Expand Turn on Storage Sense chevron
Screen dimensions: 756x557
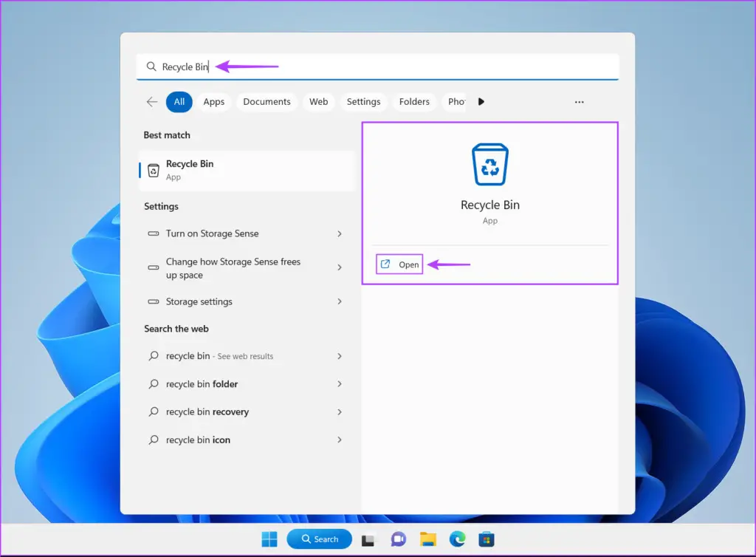(340, 233)
